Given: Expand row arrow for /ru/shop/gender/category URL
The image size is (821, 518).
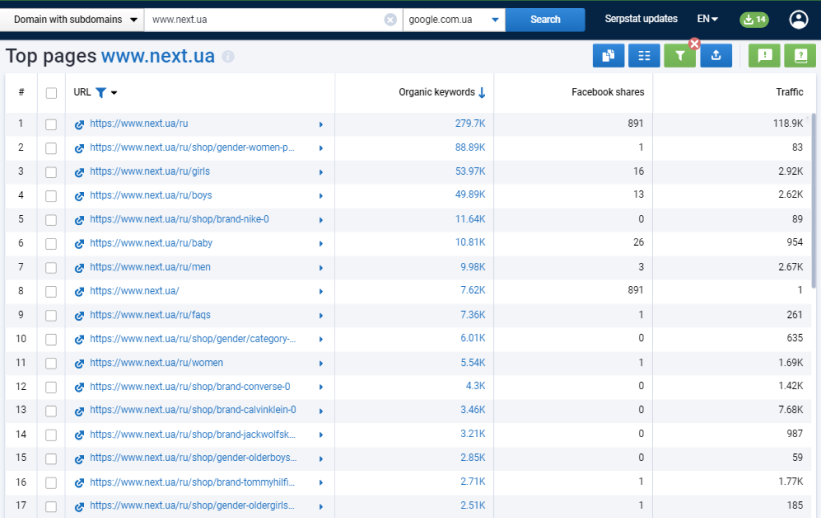Looking at the screenshot, I should 321,339.
